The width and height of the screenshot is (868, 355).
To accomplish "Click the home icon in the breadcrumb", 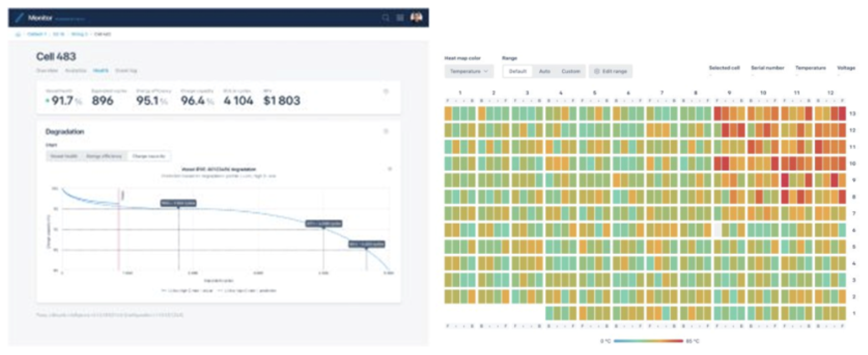I will click(18, 34).
